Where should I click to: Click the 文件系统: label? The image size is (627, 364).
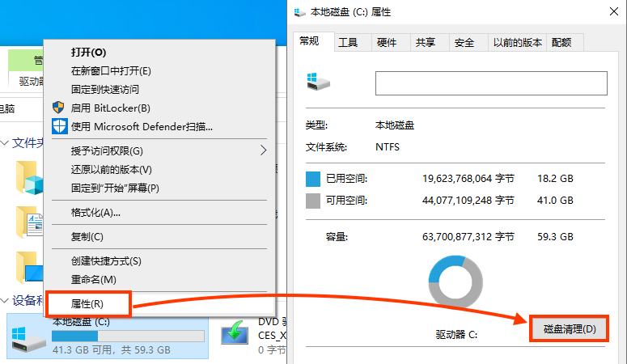click(x=326, y=147)
